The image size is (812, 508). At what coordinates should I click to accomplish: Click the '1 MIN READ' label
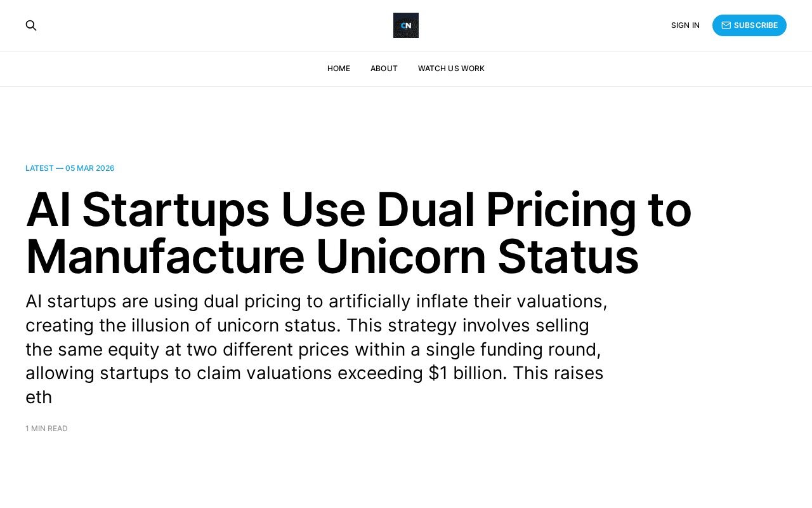coord(46,429)
